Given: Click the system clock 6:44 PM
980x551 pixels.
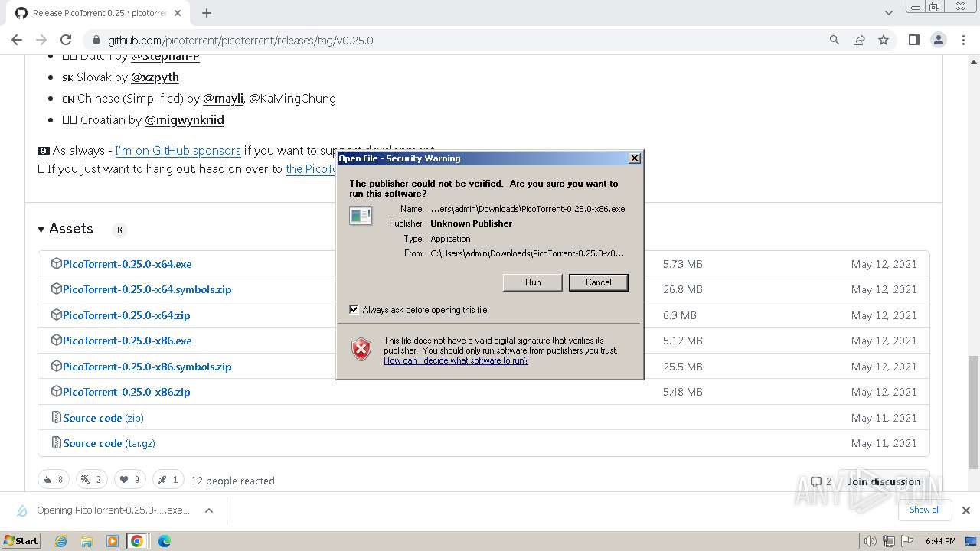Looking at the screenshot, I should tap(941, 541).
